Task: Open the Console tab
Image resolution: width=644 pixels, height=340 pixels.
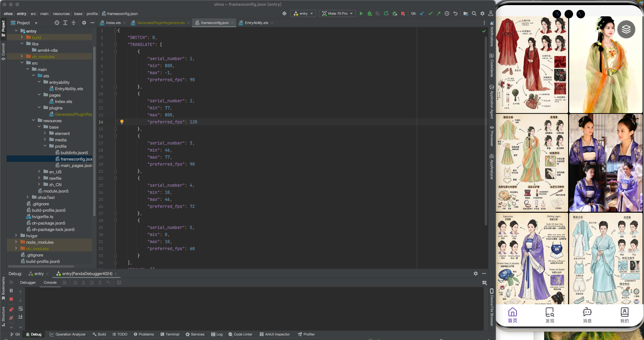Action: 50,282
